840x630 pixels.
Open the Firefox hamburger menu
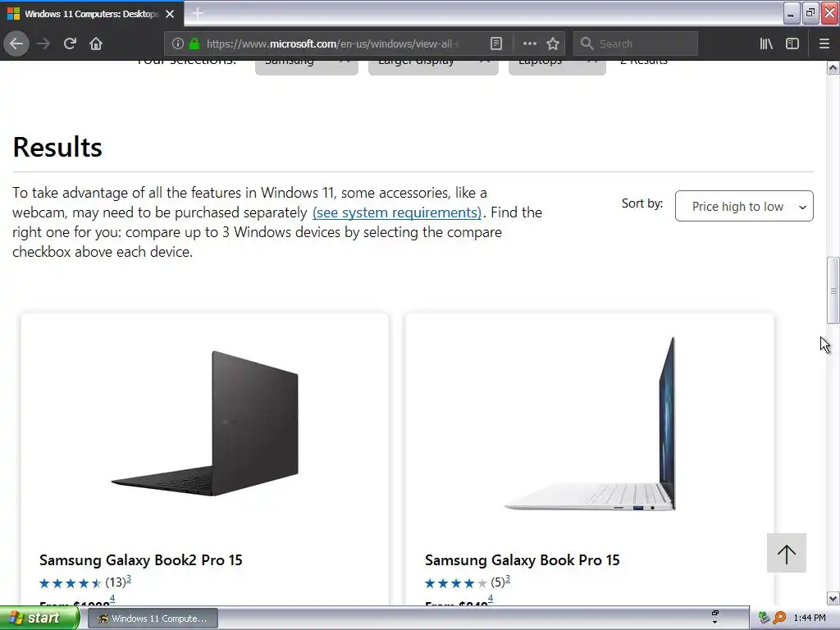pos(824,43)
